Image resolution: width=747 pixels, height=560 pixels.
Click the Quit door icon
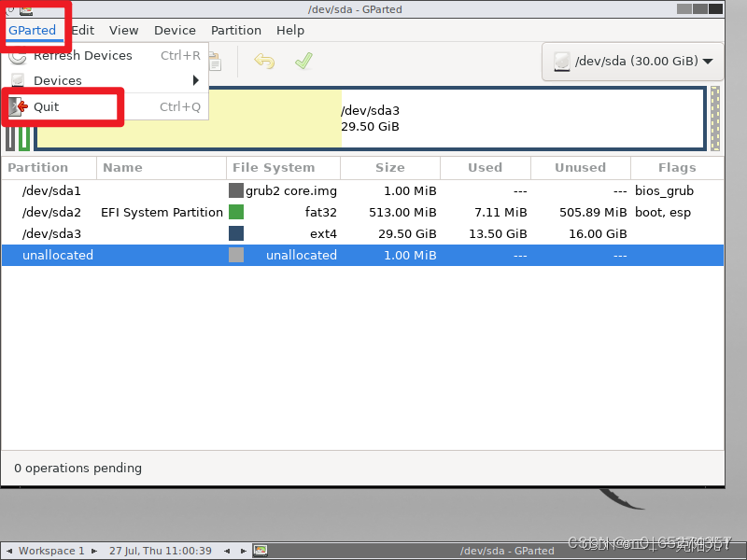coord(18,106)
